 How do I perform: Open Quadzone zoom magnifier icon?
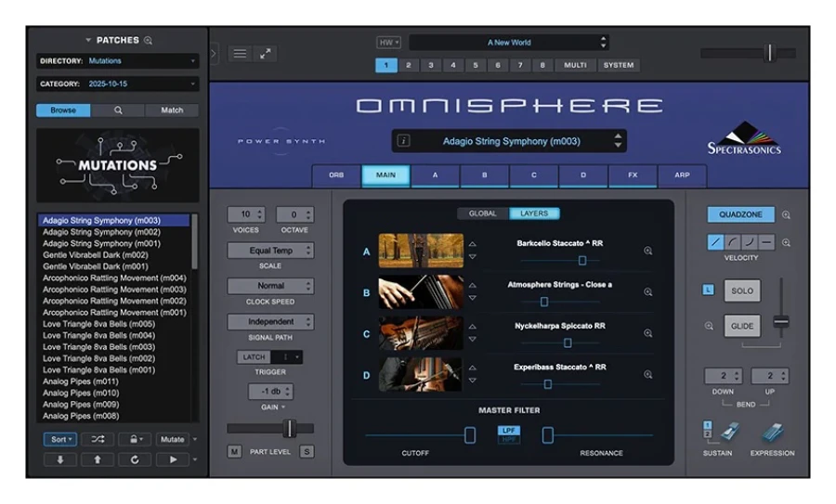(x=786, y=214)
